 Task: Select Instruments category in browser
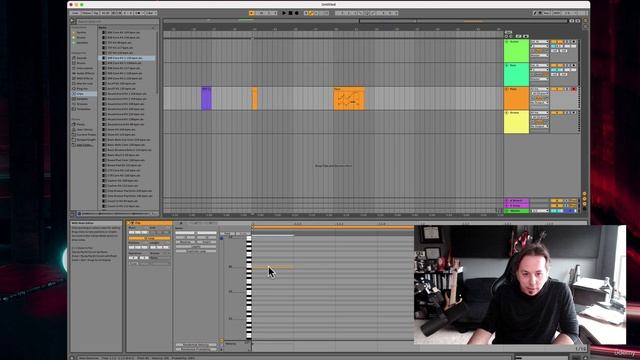[x=84, y=68]
